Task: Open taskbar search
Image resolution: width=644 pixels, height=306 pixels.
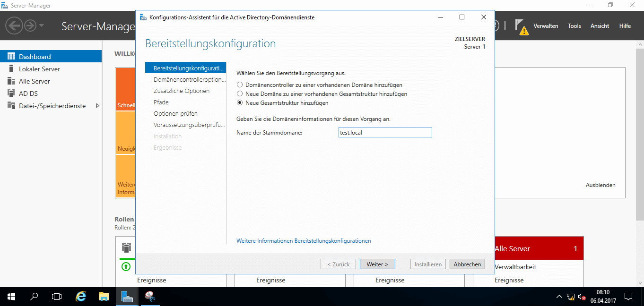Action: tap(34, 297)
